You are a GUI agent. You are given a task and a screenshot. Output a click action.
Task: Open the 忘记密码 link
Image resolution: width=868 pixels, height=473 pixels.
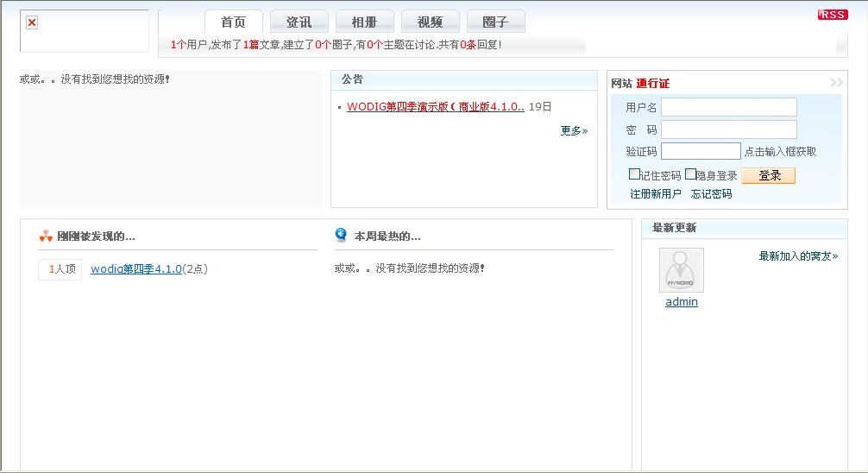pos(711,194)
